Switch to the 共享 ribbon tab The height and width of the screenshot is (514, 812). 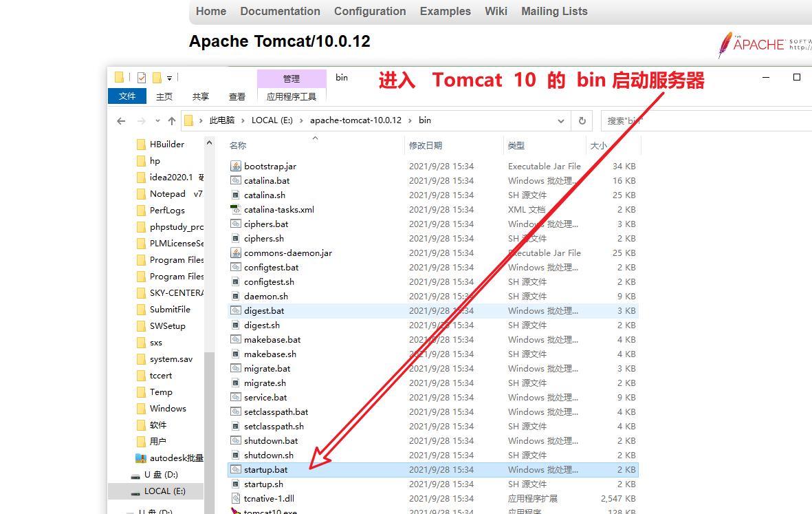tap(200, 96)
